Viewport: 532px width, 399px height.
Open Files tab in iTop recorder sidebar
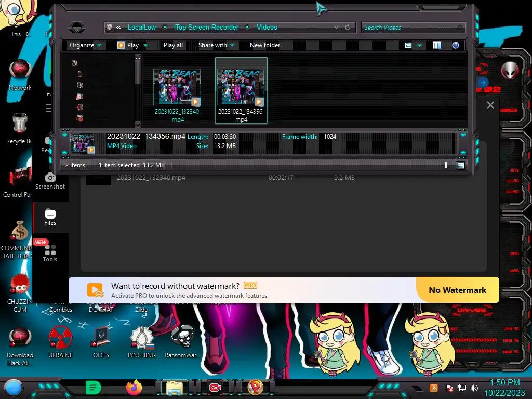(x=50, y=217)
